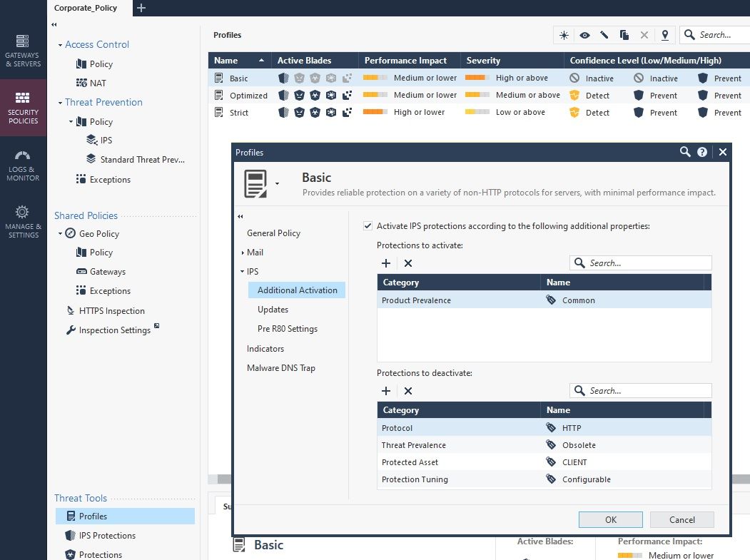Click the OK button

click(x=610, y=519)
